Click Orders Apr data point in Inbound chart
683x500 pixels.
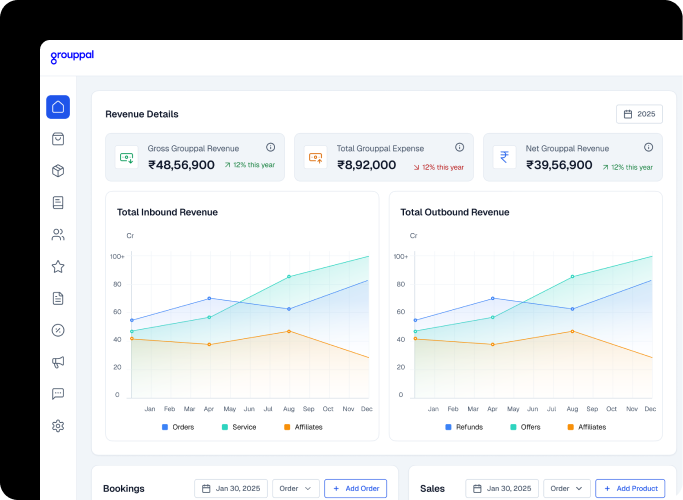[x=210, y=298]
